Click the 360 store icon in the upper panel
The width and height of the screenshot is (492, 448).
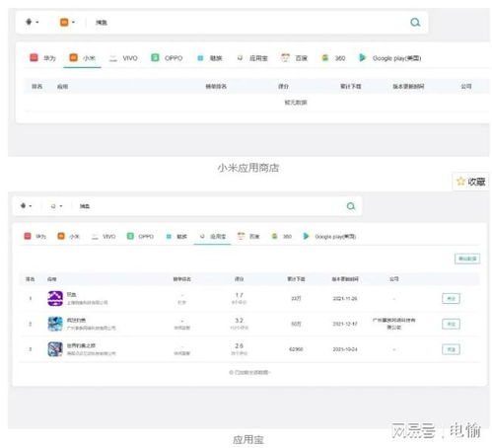324,58
